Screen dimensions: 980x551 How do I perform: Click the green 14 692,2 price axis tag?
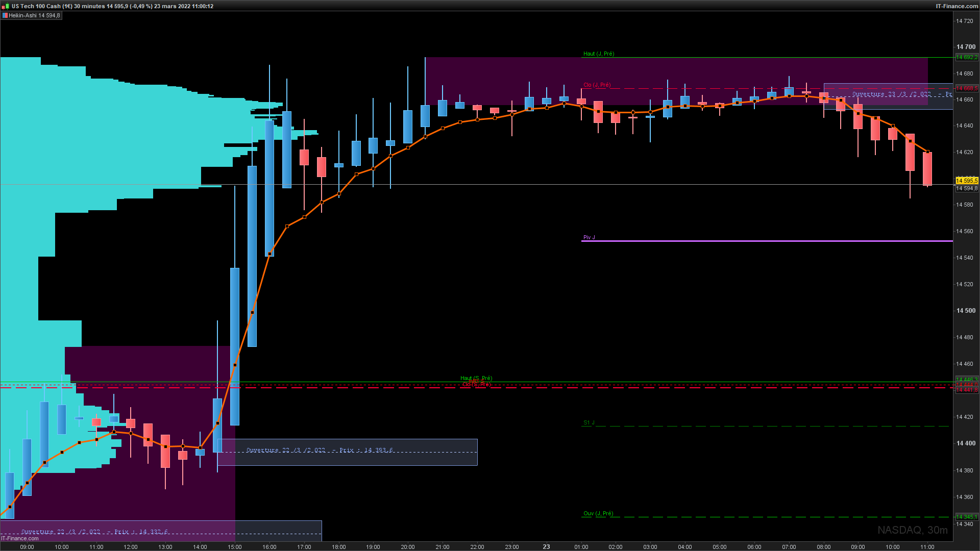click(966, 58)
